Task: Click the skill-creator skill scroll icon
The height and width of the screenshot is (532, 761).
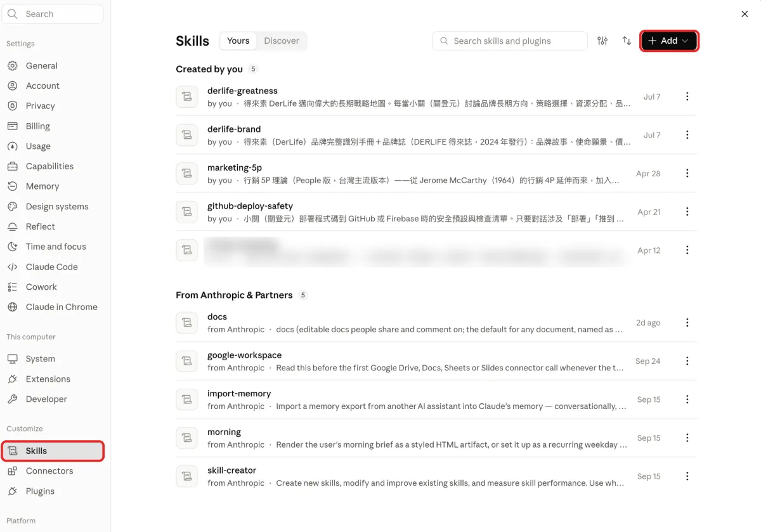Action: [x=186, y=476]
